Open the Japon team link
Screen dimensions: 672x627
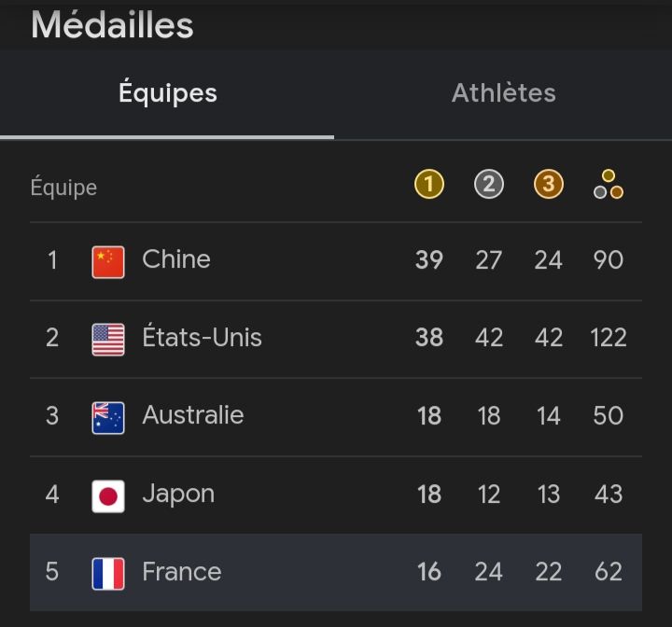178,494
